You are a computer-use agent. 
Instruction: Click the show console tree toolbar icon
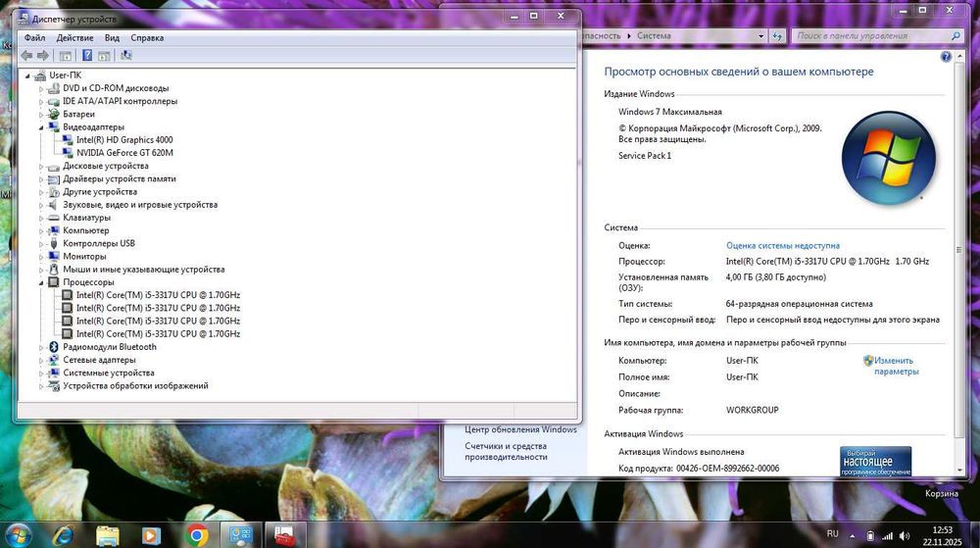(65, 56)
